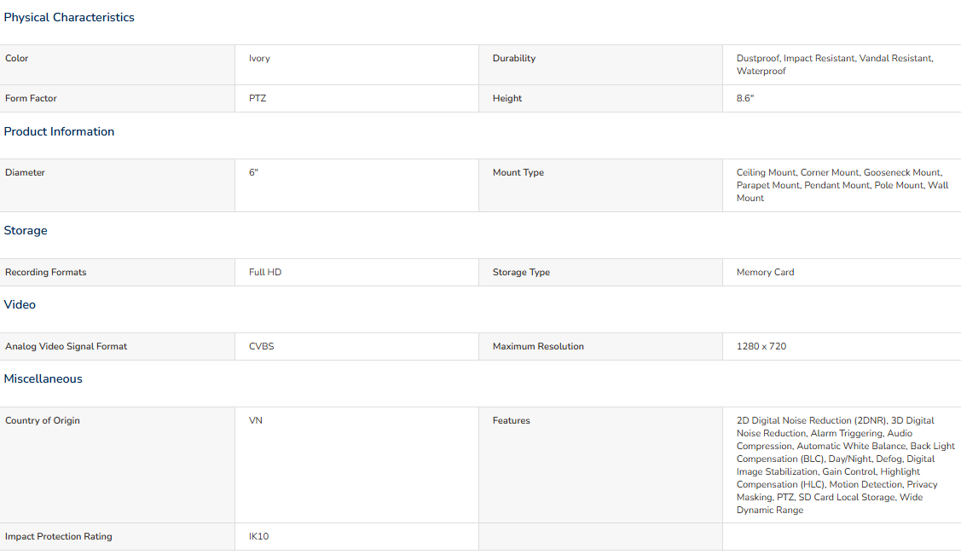Click the Miscellaneous section heading
This screenshot has width=961, height=560.
43,378
